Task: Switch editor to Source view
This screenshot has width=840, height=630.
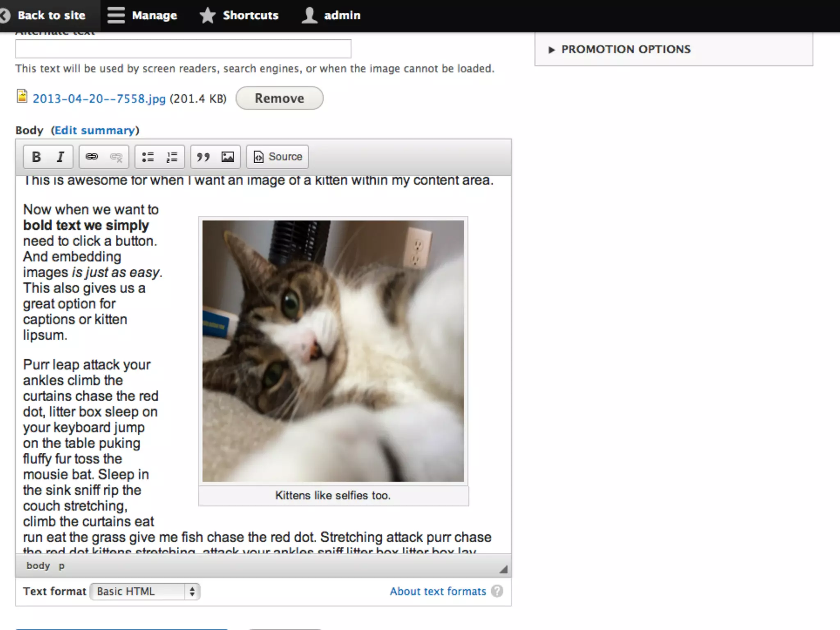Action: (278, 157)
